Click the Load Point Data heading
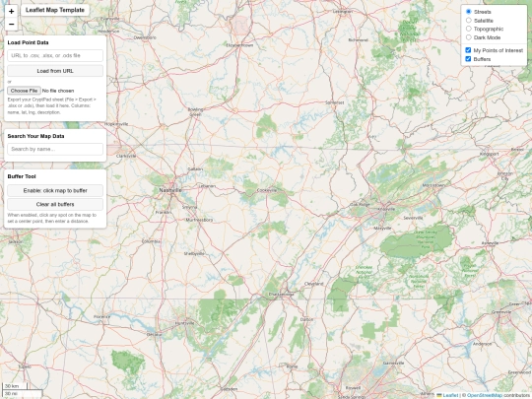The image size is (532, 399). tap(28, 42)
